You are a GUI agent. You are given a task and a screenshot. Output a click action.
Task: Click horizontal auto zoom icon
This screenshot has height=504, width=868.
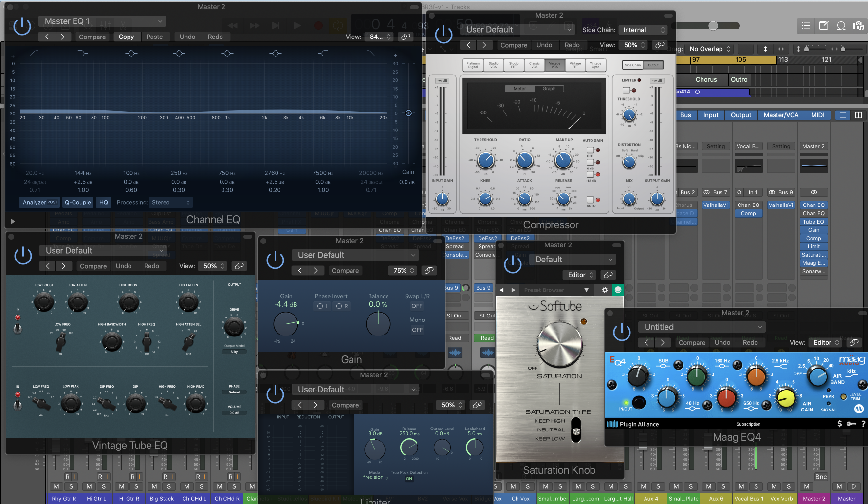pyautogui.click(x=781, y=49)
